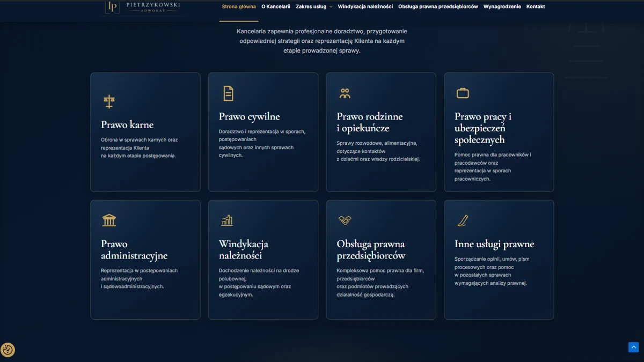This screenshot has height=362, width=644.
Task: Click text 'Sporządzanie opinii, umów, pism'
Action: [x=492, y=259]
